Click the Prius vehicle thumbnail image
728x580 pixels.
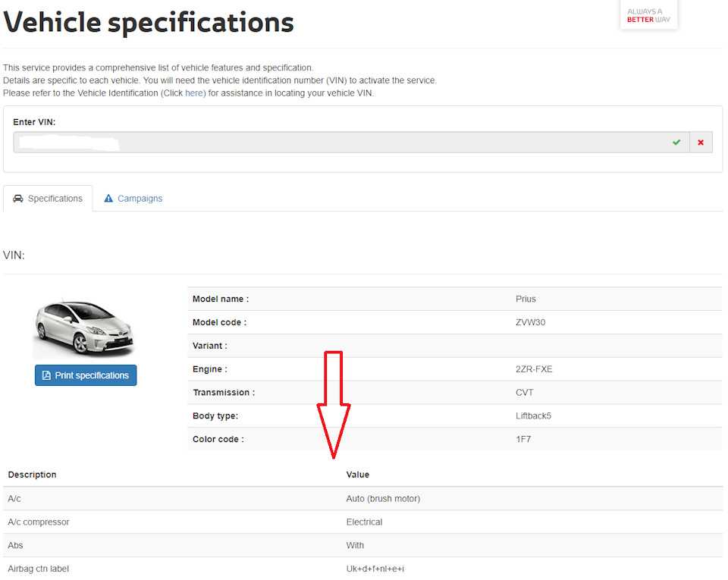(x=84, y=329)
